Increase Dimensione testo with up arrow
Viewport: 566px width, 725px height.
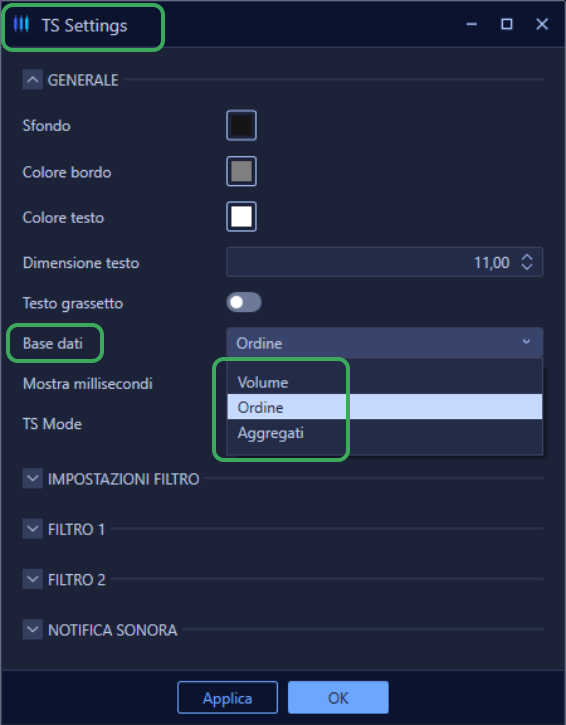pos(527,258)
